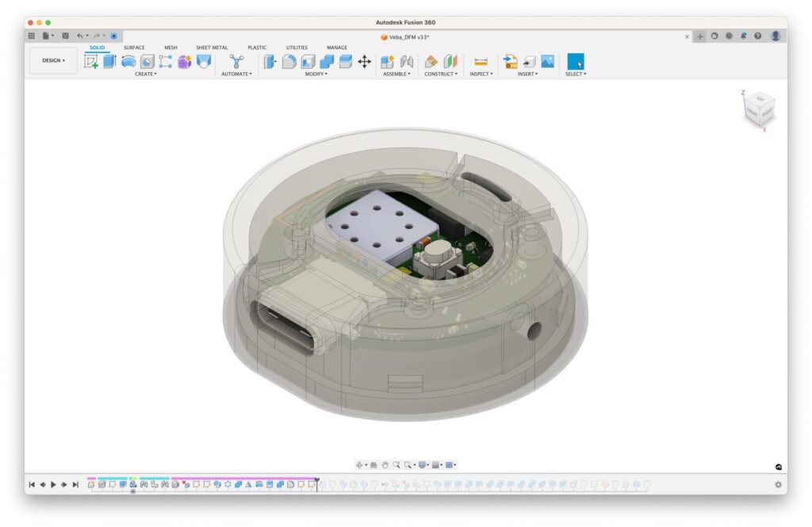Screen dimensions: 812x527
Task: Switch to the MANAGE tab
Action: point(336,48)
